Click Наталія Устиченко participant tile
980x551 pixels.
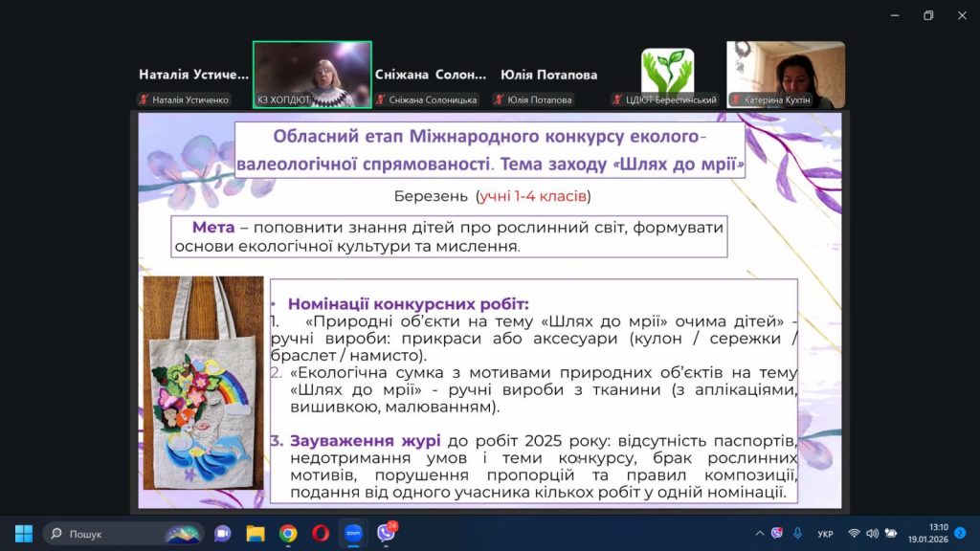[193, 75]
